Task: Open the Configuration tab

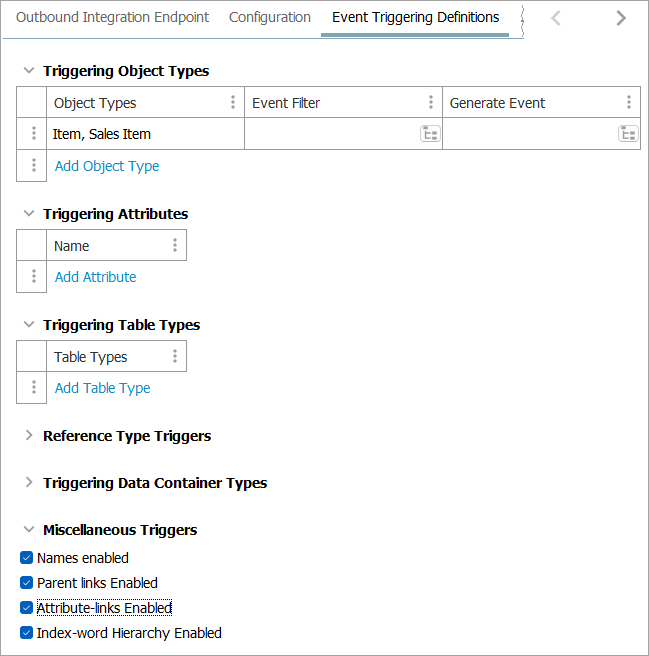Action: click(270, 18)
